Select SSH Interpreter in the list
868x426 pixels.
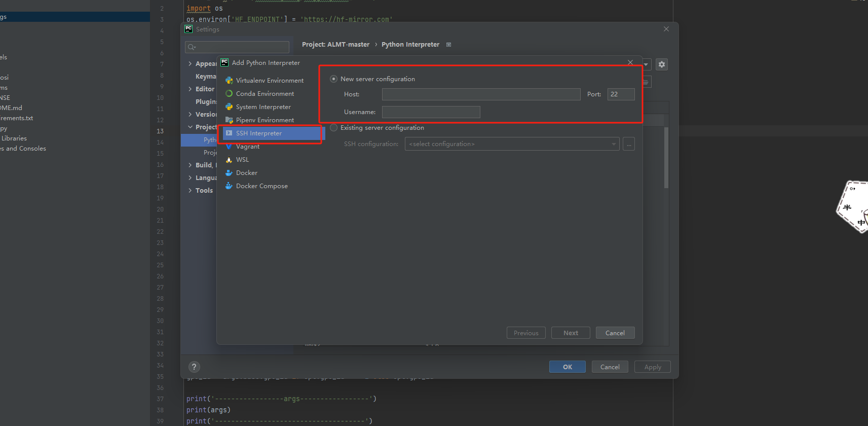271,133
